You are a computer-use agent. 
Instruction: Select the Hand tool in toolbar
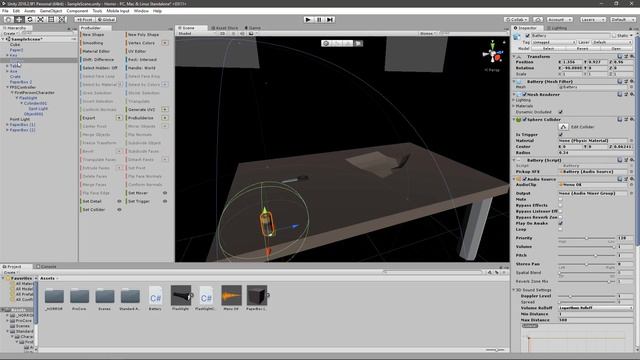pos(8,19)
